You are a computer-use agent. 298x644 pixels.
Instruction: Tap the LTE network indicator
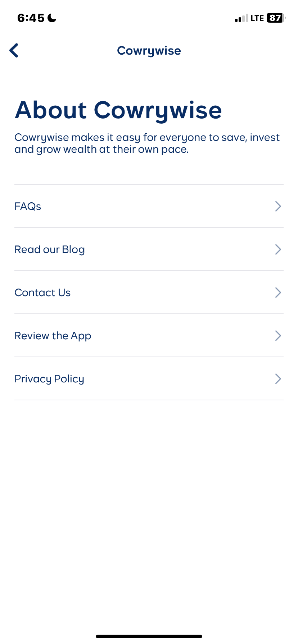(257, 18)
